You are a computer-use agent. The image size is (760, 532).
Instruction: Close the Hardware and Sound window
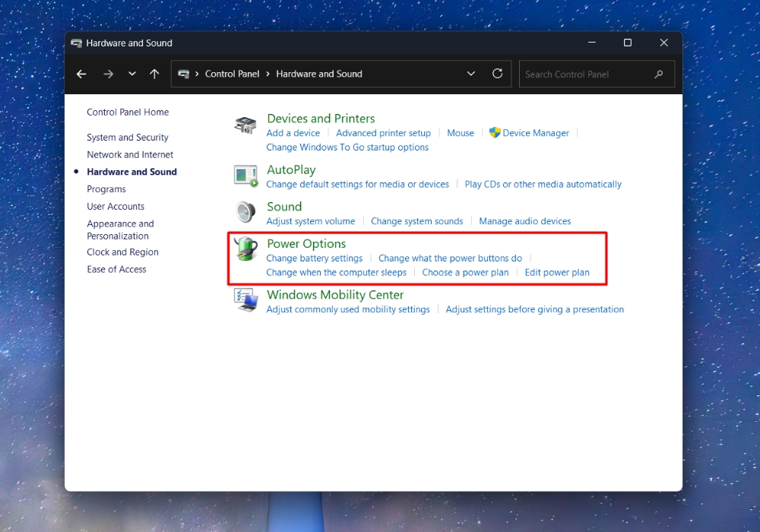click(x=664, y=43)
